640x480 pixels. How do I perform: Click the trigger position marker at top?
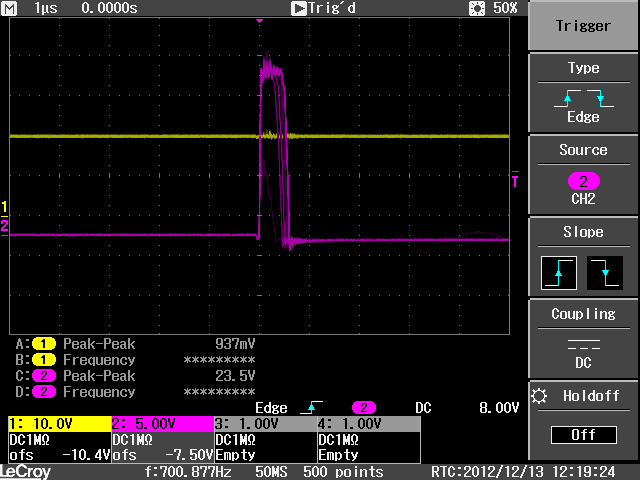(259, 20)
